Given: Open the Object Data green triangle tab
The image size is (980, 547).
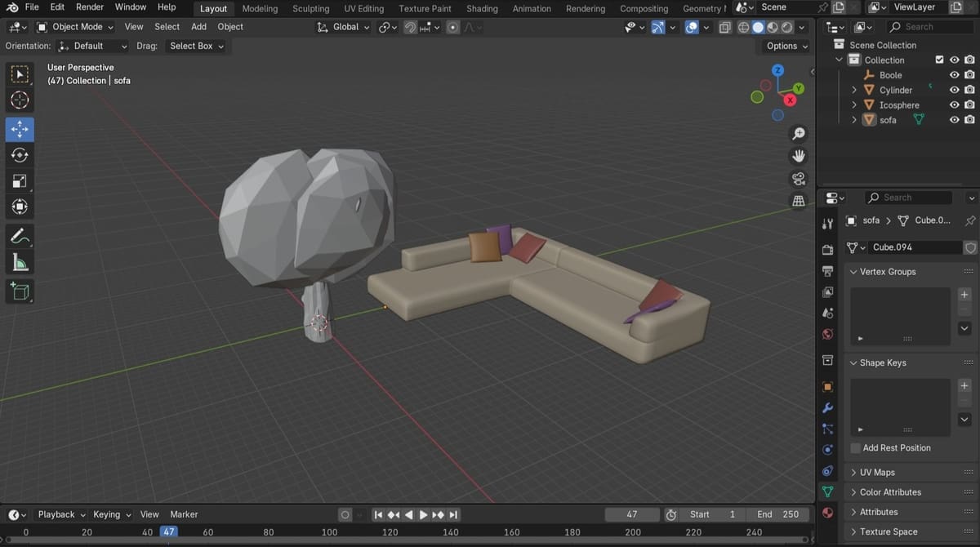Looking at the screenshot, I should [x=828, y=491].
